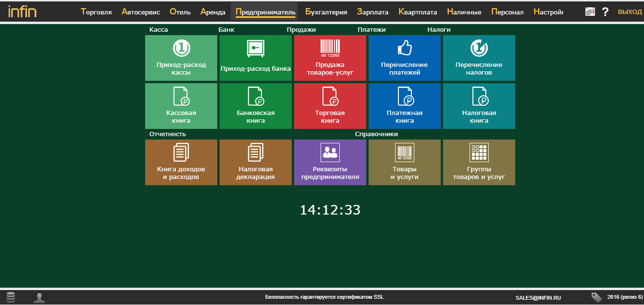Viewport: 644px width, 305px height.
Task: Open Перечисление платежей thumbs-up tile
Action: click(x=405, y=58)
